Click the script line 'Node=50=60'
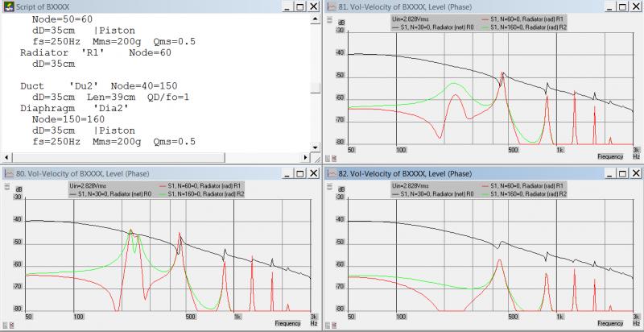 [62, 19]
